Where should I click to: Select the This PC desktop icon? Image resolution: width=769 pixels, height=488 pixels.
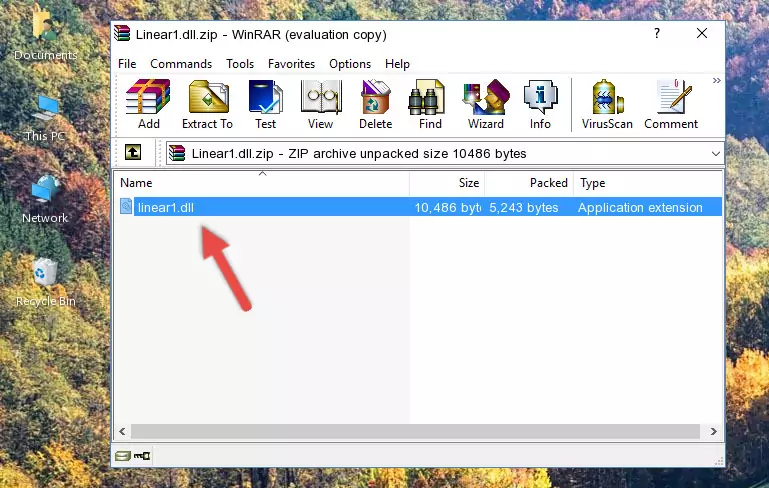[x=45, y=118]
